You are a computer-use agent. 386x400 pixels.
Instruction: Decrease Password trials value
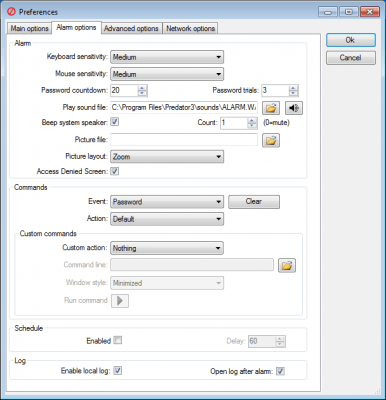coord(293,93)
